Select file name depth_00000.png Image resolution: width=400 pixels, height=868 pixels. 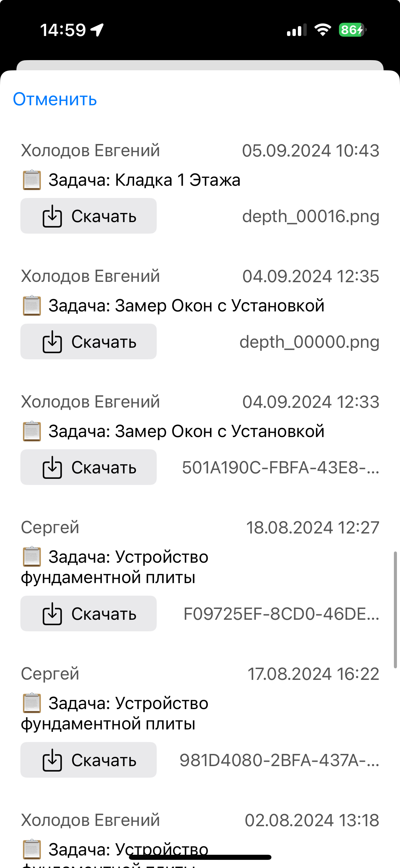click(x=309, y=342)
